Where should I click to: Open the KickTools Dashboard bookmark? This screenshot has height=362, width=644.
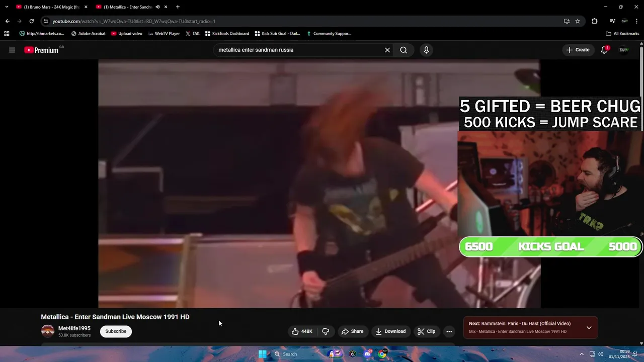(227, 34)
